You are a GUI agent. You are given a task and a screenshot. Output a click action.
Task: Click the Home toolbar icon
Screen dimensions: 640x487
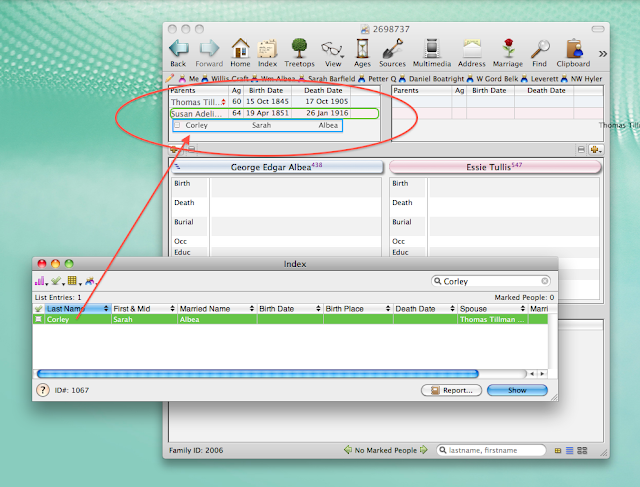(x=240, y=51)
